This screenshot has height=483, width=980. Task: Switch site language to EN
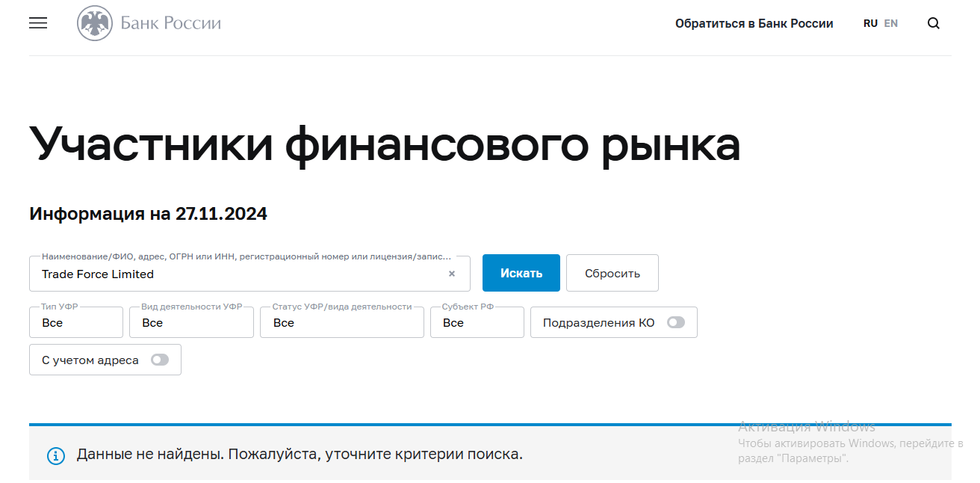890,23
